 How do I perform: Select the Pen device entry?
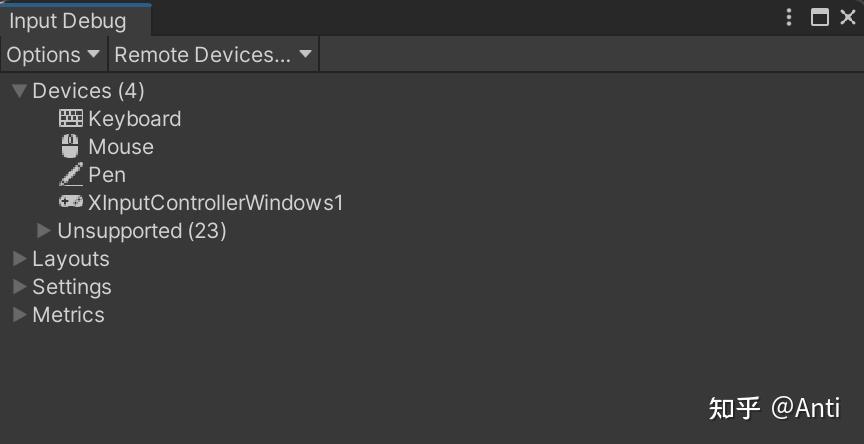coord(107,175)
